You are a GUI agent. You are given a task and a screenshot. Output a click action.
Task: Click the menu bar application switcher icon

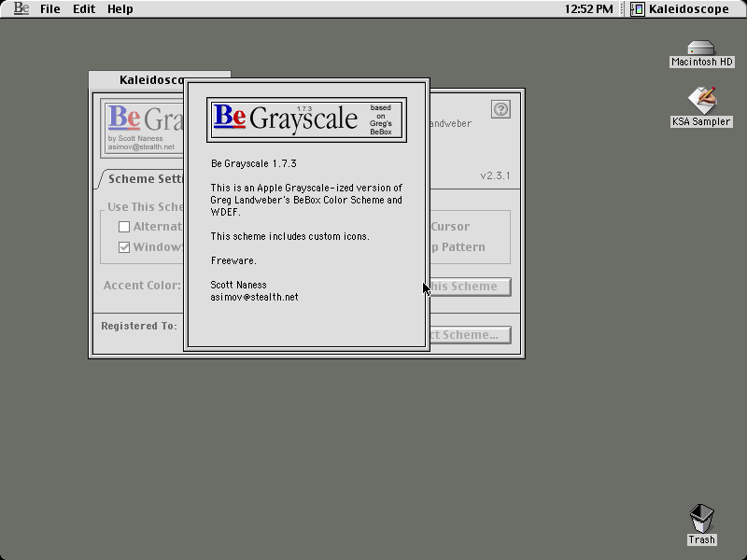point(638,9)
